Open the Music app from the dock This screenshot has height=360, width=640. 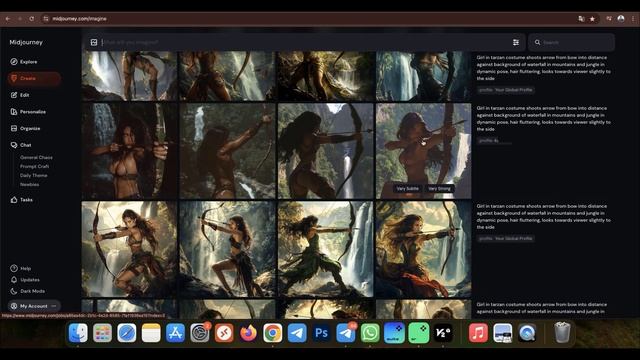[x=478, y=333]
